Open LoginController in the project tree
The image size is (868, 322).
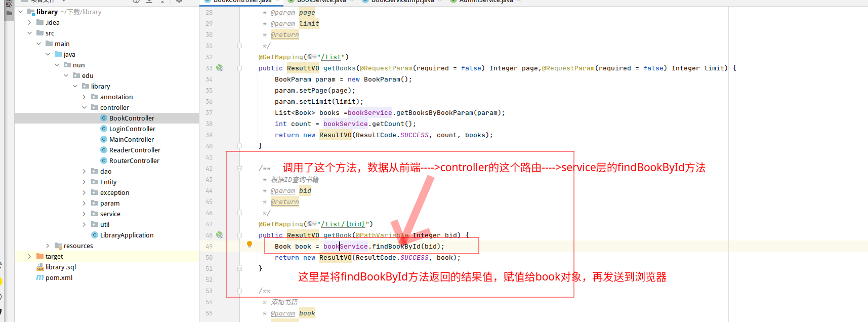click(128, 129)
